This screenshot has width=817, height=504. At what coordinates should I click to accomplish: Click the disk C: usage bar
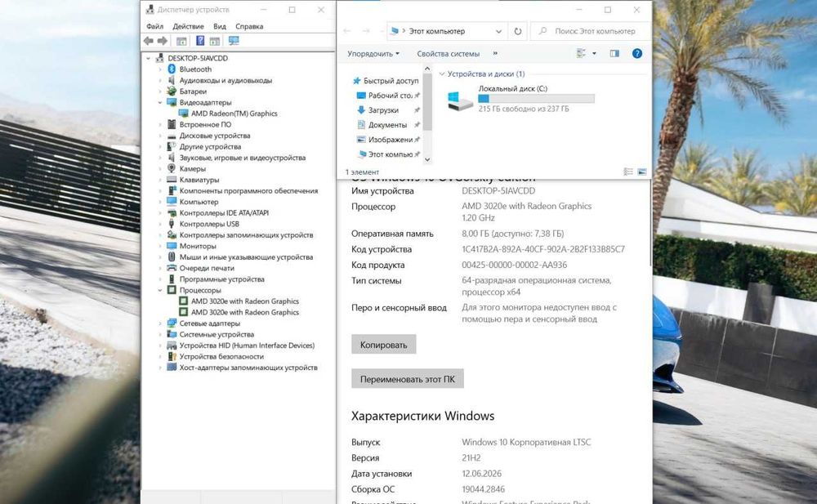pyautogui.click(x=536, y=99)
